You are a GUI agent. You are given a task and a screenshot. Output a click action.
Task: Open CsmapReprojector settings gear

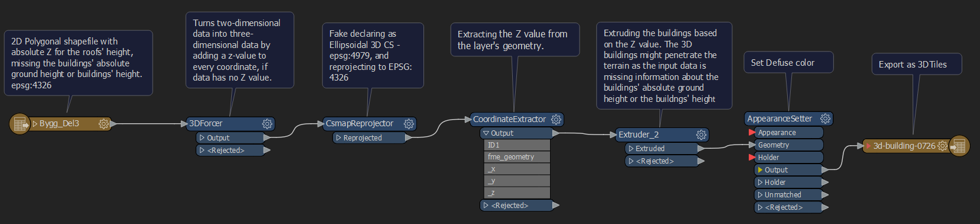click(409, 124)
